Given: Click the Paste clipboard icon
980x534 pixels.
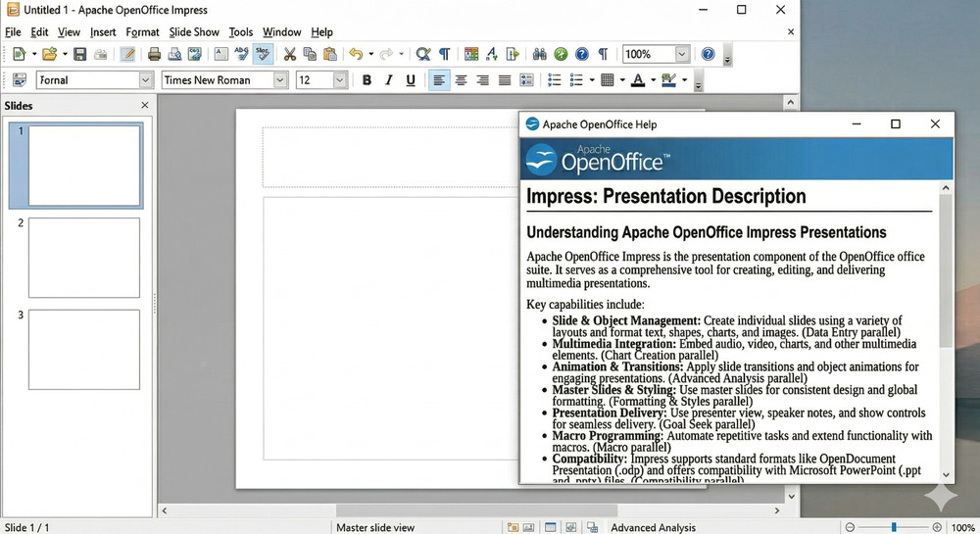Looking at the screenshot, I should [330, 54].
